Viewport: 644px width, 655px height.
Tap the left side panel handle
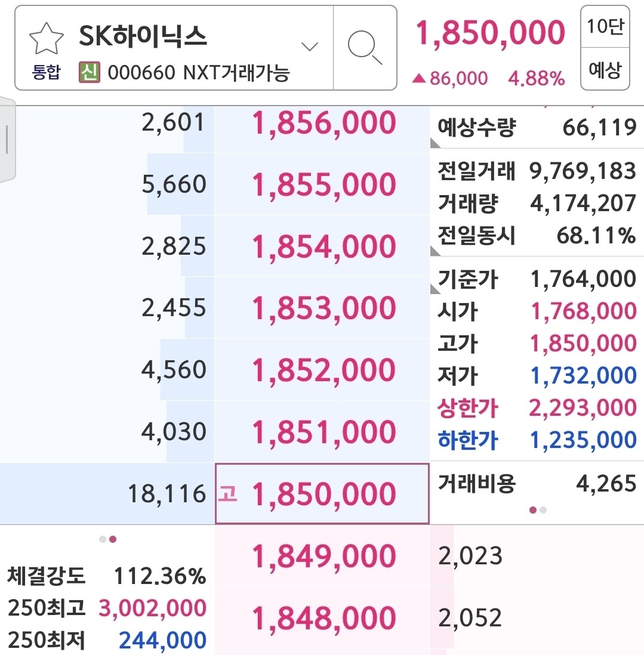(x=7, y=140)
